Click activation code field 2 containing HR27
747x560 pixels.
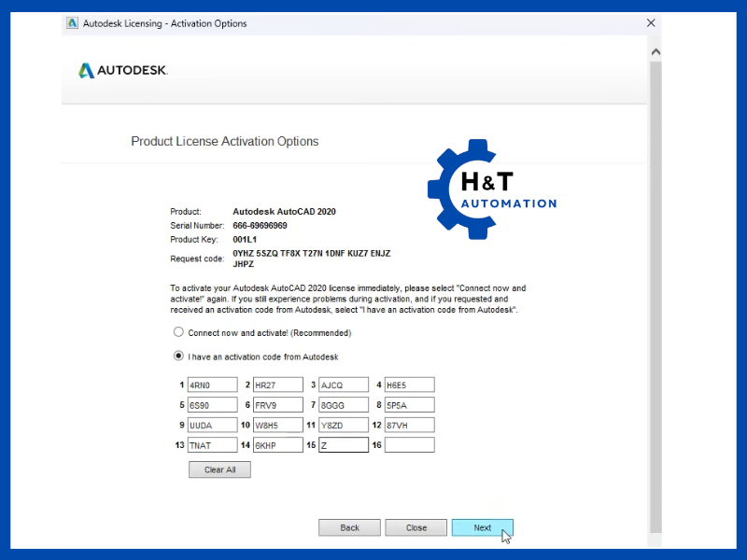coord(277,385)
